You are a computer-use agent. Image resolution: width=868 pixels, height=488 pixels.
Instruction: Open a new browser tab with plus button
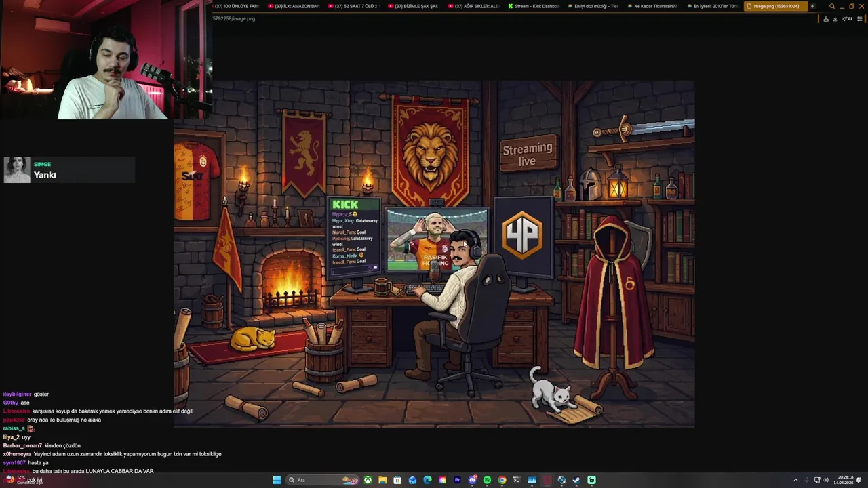coord(812,6)
